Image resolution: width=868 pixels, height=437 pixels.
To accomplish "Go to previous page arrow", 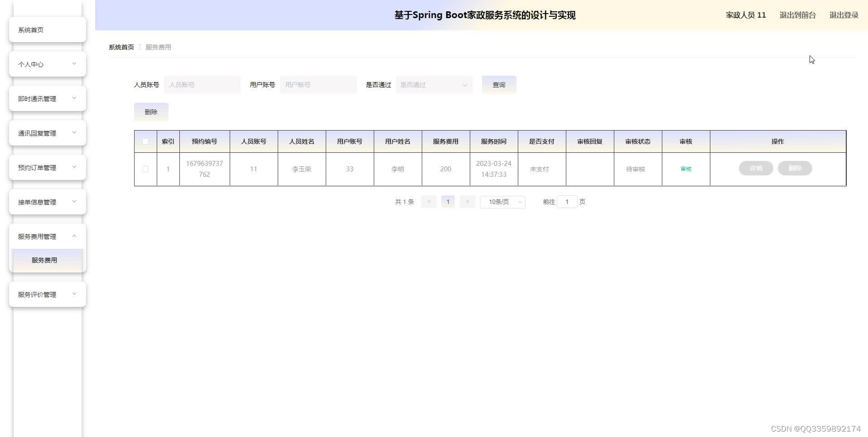I will tap(429, 202).
